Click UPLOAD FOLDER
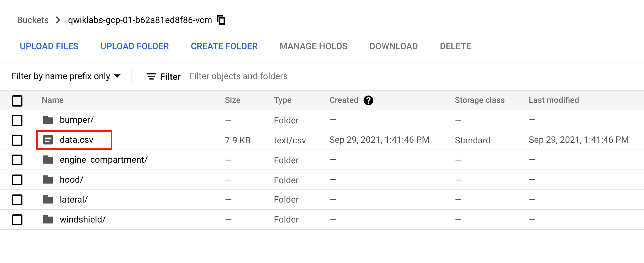644x263 pixels. coord(135,46)
